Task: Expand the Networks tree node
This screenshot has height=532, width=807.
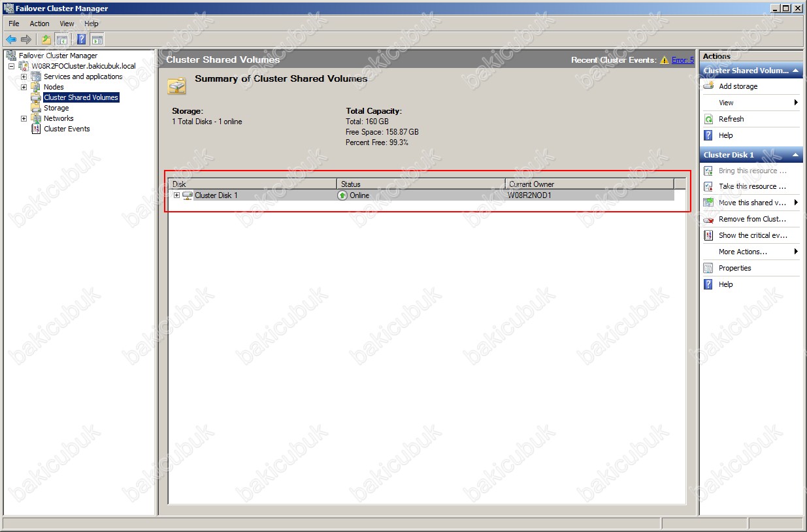Action: [x=24, y=118]
